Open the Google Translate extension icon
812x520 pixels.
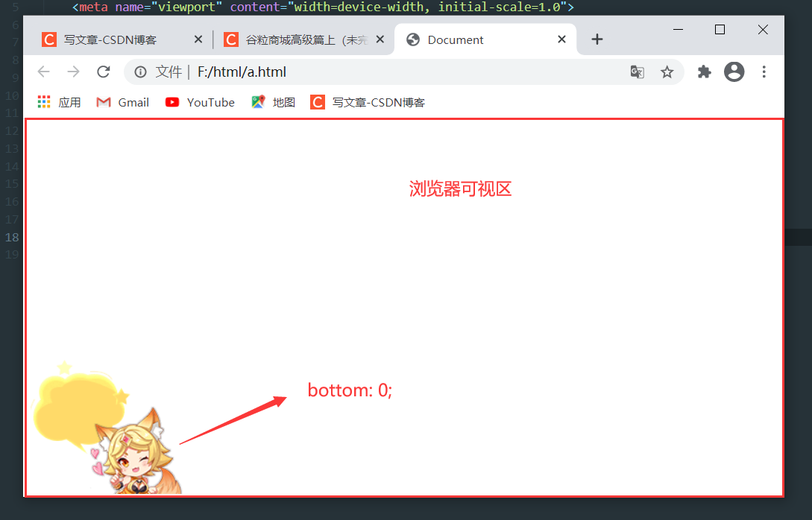pyautogui.click(x=637, y=72)
